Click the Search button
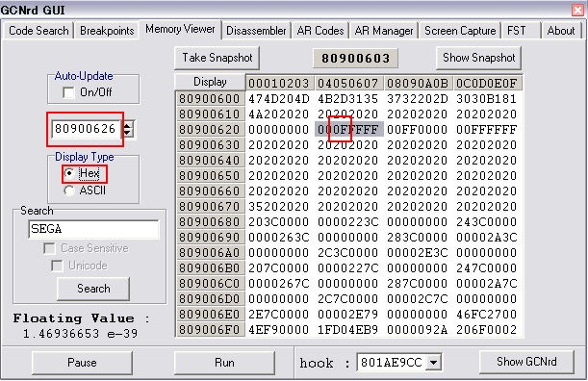This screenshot has width=588, height=381. 93,289
